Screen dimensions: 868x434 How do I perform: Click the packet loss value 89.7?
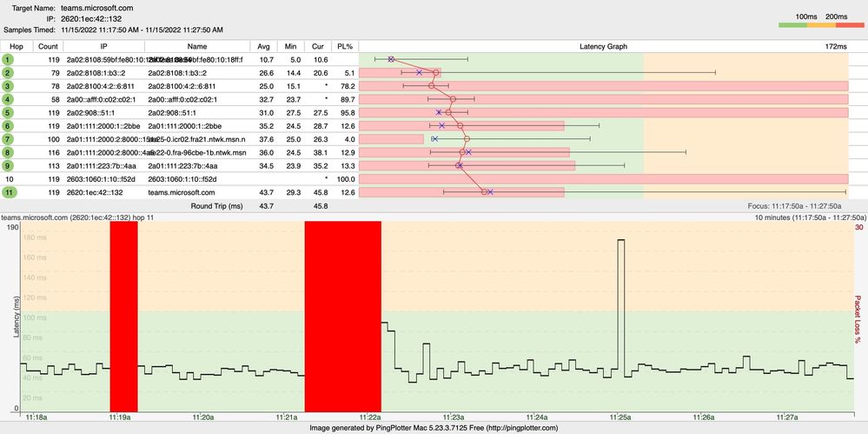[x=348, y=99]
